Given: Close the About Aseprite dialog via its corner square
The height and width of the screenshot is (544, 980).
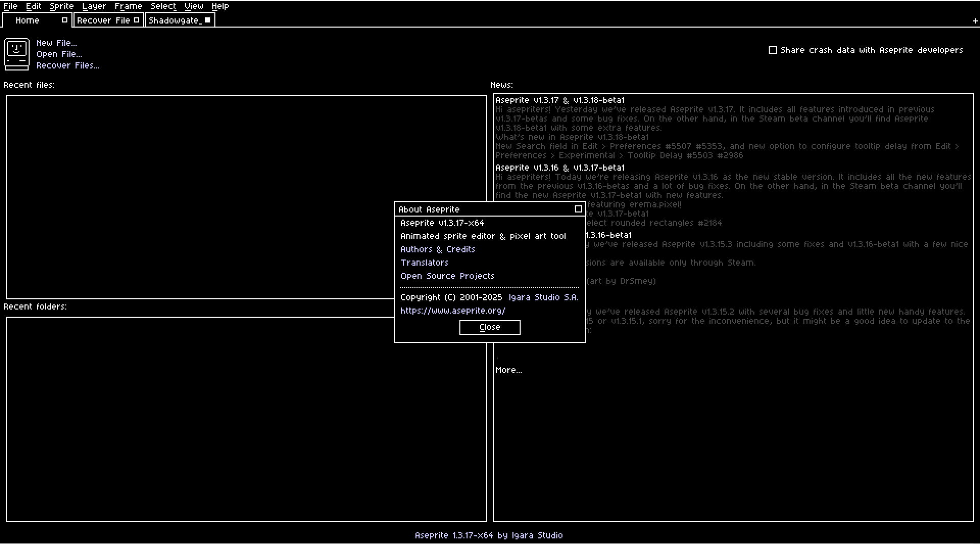Looking at the screenshot, I should (x=578, y=209).
